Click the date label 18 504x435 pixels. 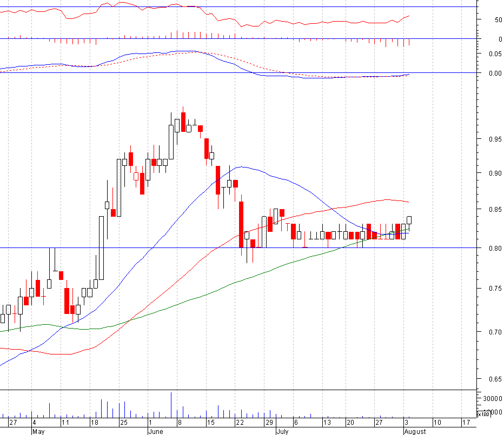(95, 422)
